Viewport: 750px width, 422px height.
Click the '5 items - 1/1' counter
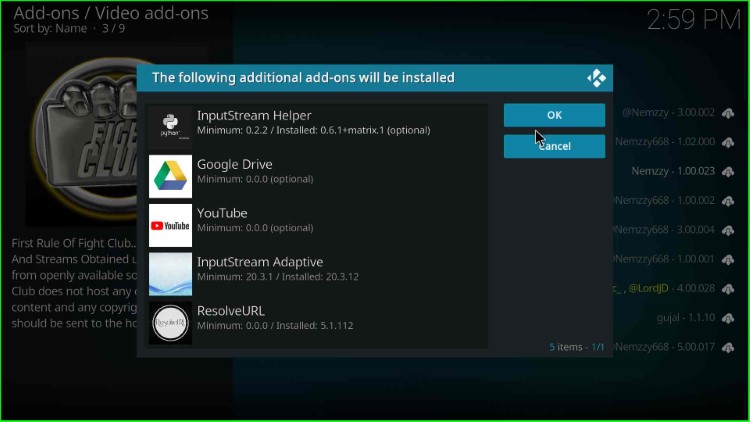coord(576,347)
